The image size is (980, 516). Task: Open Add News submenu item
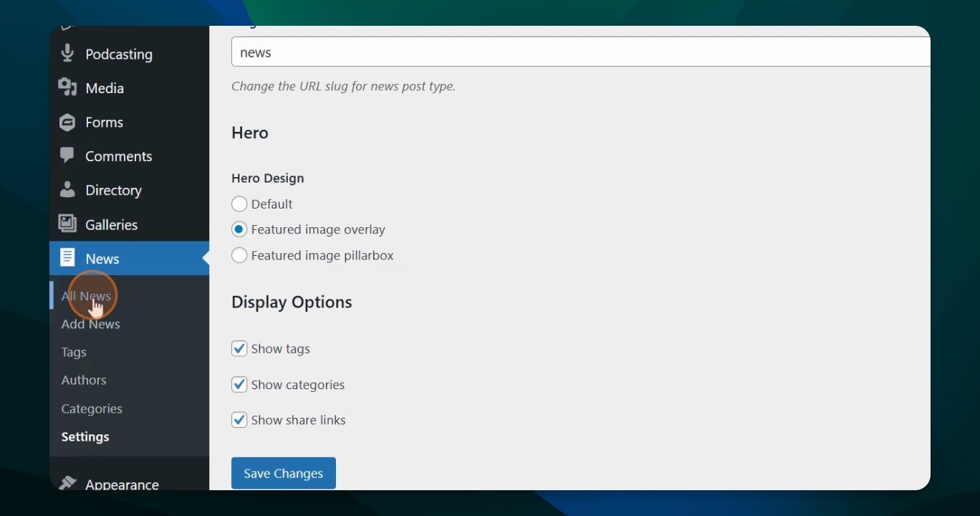pyautogui.click(x=90, y=324)
